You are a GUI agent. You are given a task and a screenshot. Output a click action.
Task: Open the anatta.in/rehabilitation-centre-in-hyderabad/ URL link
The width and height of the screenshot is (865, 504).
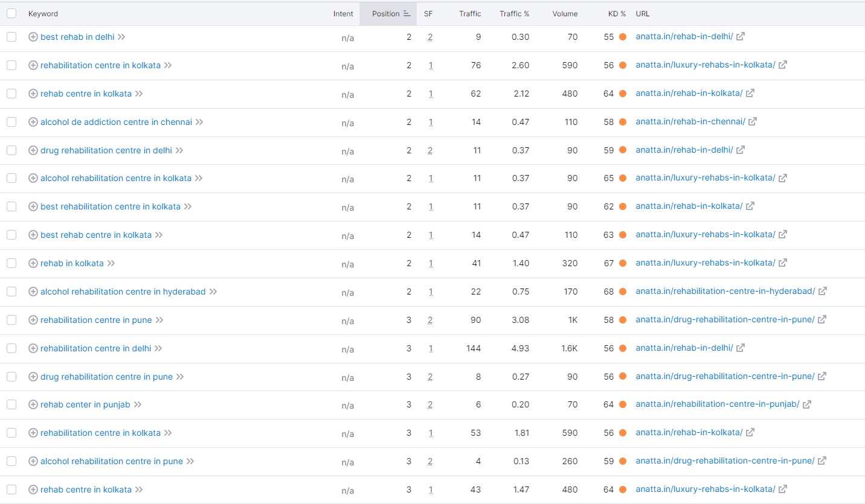[725, 291]
